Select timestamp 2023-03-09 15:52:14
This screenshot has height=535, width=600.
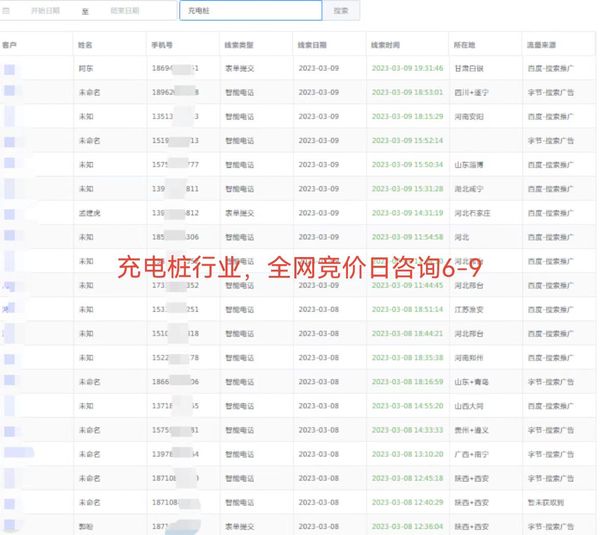[x=408, y=141]
